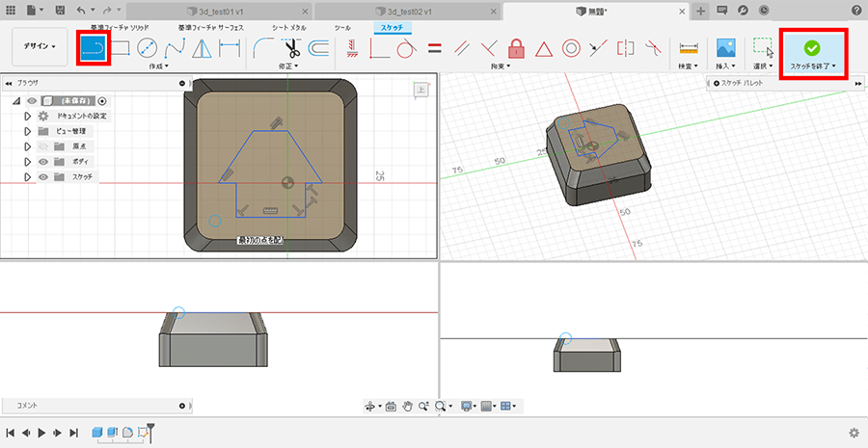Open the 作成 dropdown menu
This screenshot has width=868, height=448.
(x=158, y=66)
